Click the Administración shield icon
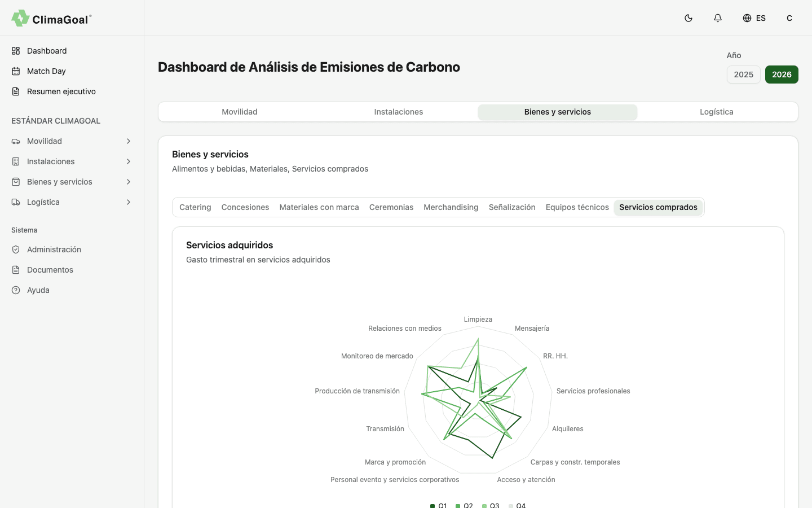This screenshot has width=812, height=508. tap(16, 249)
